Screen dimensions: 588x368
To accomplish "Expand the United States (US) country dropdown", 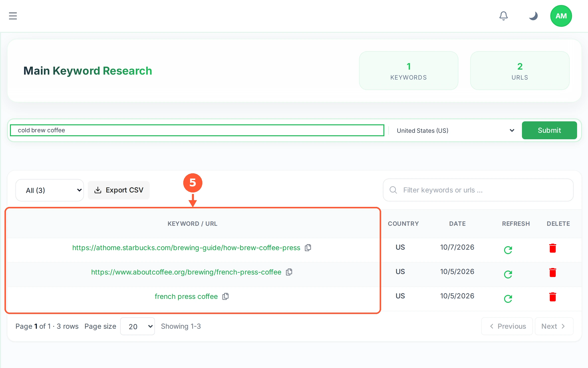I will (x=455, y=131).
